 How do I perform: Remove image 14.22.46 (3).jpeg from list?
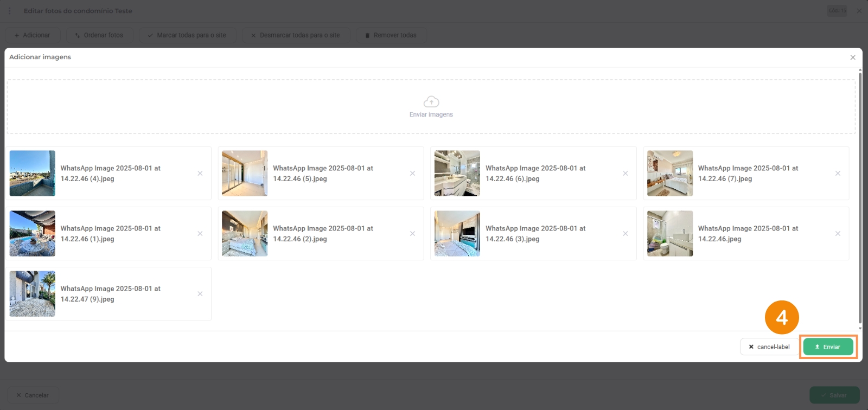tap(625, 234)
